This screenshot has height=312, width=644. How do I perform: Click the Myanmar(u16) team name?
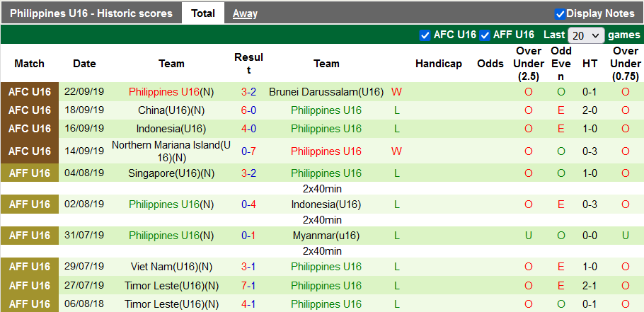[x=326, y=236]
